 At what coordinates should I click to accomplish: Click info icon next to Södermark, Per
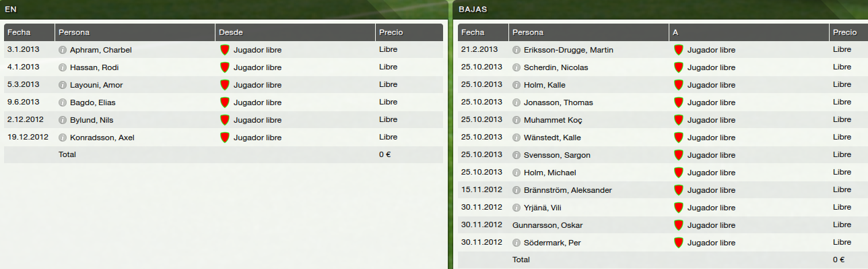pos(516,243)
